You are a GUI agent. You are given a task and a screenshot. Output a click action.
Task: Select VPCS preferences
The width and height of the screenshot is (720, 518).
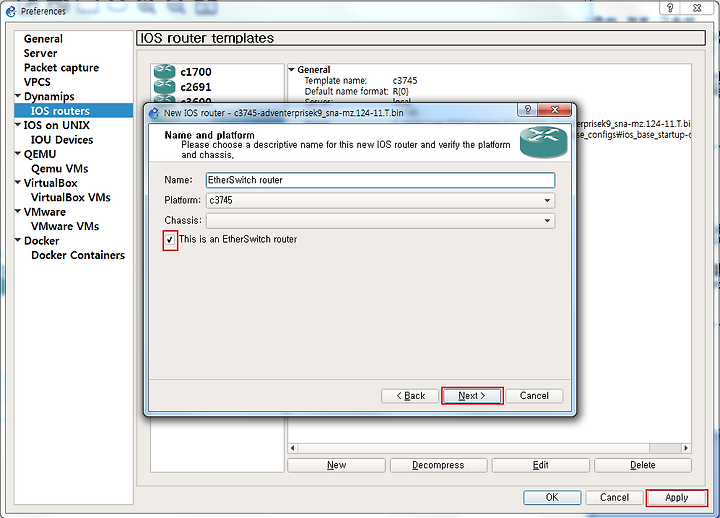(37, 82)
